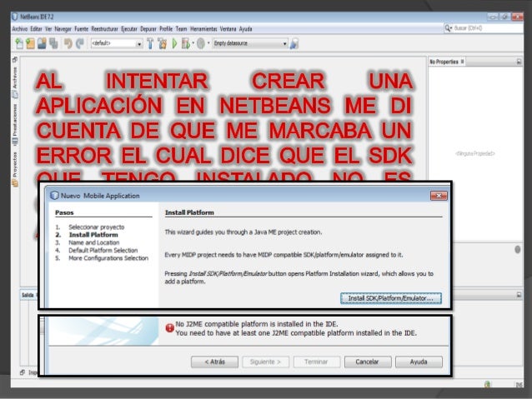Viewport: 532px width, 399px height.
Task: Click the Open Project toolbar icon
Action: [42, 43]
